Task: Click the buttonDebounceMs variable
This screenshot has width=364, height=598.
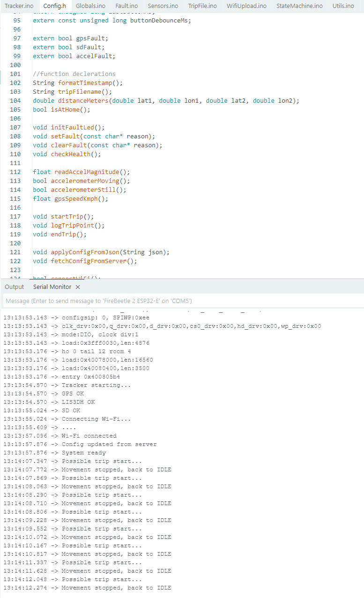Action: pos(159,20)
